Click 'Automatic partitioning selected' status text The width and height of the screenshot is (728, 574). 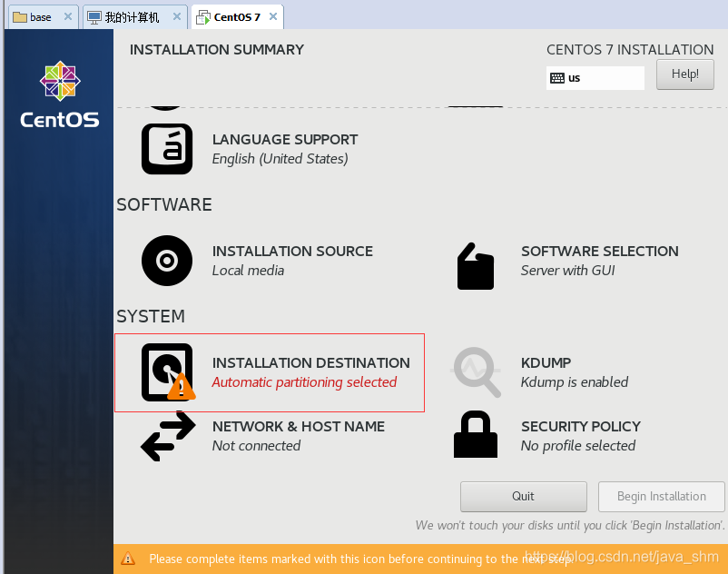[304, 382]
